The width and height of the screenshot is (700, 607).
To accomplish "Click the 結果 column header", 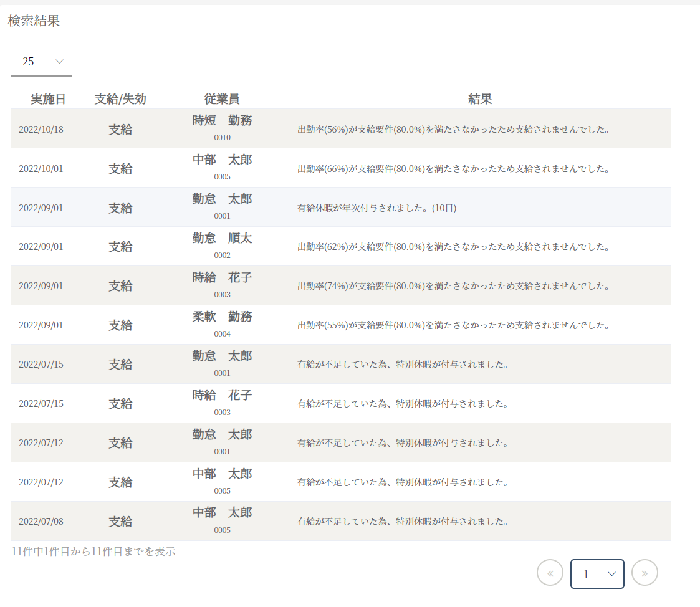I will pos(480,99).
